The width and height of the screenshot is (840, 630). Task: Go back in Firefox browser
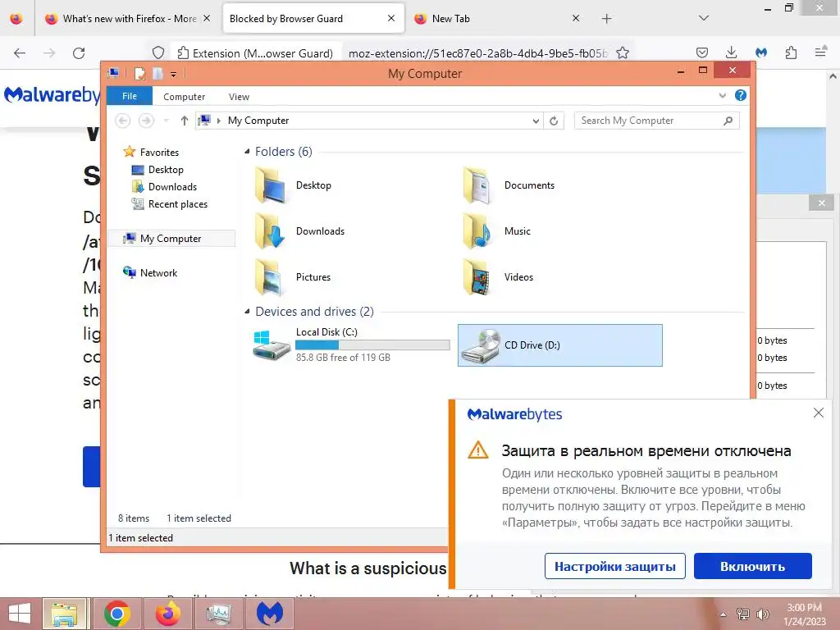pos(20,53)
